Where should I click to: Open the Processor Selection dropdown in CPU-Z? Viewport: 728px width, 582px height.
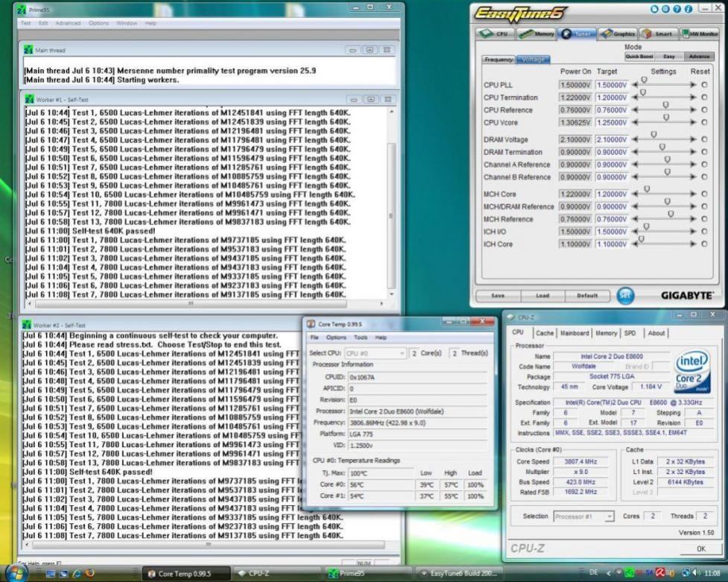pos(583,516)
